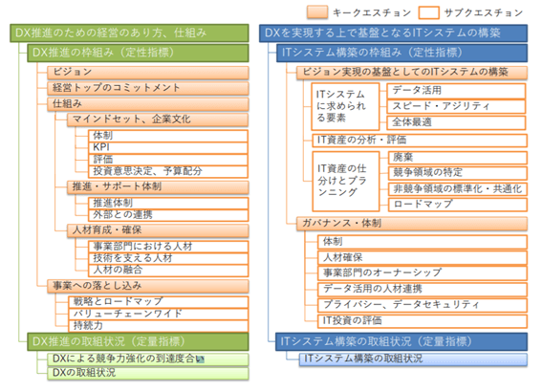Click 戦略とロードマップ box

tap(158, 302)
